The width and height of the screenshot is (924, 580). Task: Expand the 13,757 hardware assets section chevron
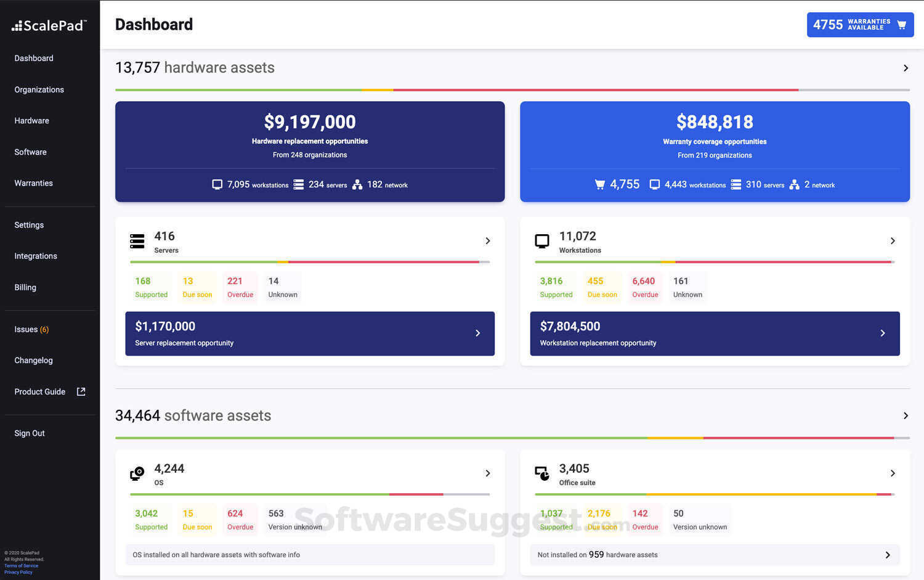point(906,68)
